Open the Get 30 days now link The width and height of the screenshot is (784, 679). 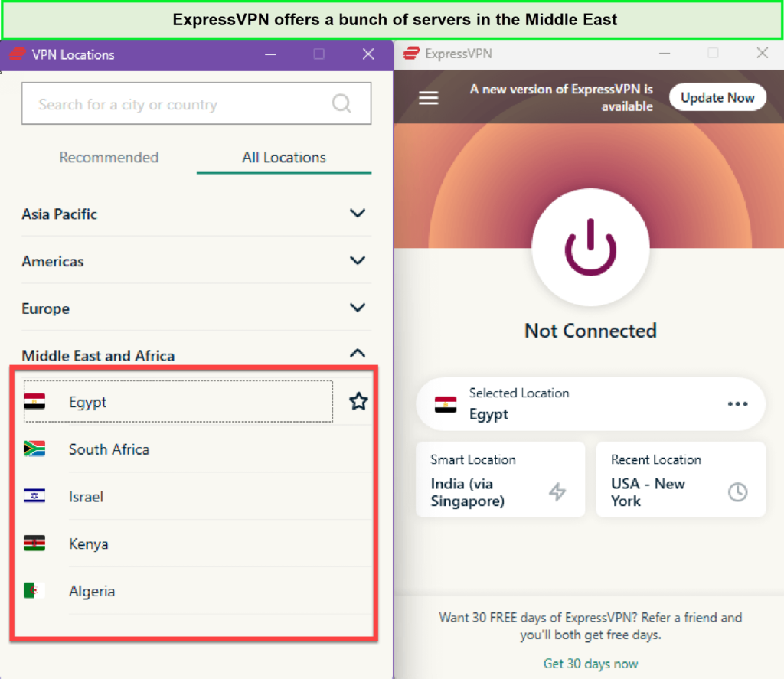click(590, 664)
